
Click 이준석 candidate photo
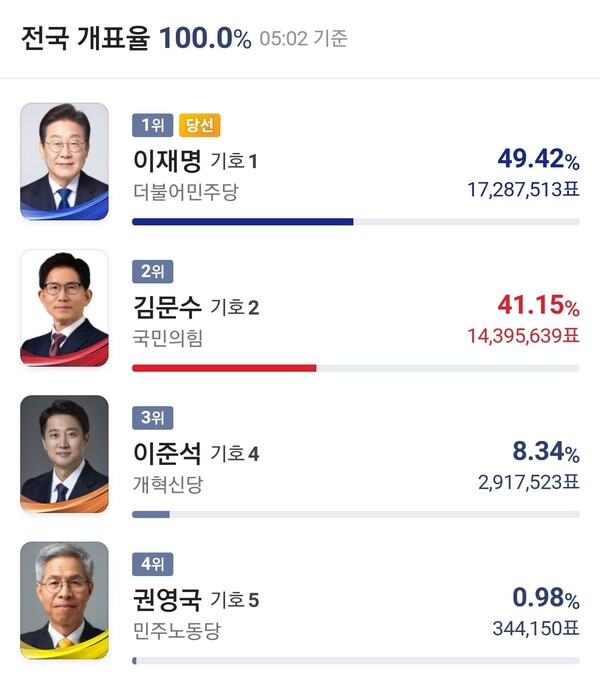[x=64, y=454]
